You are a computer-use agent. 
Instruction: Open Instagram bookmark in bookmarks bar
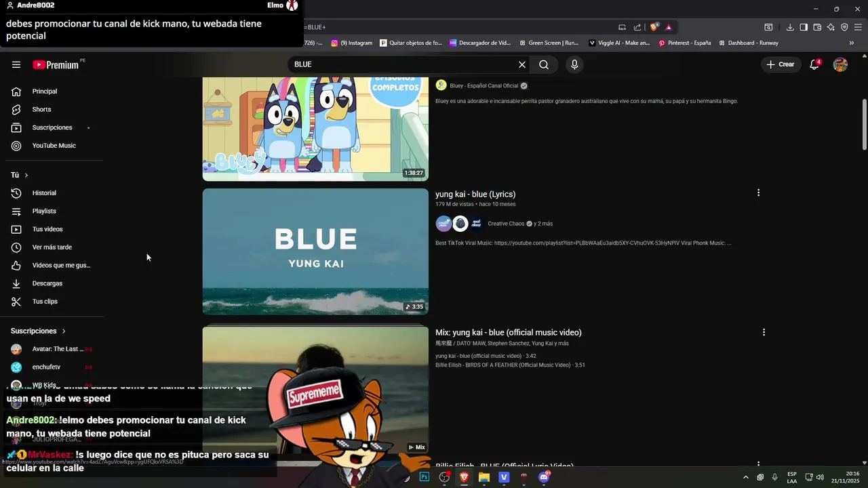[352, 43]
